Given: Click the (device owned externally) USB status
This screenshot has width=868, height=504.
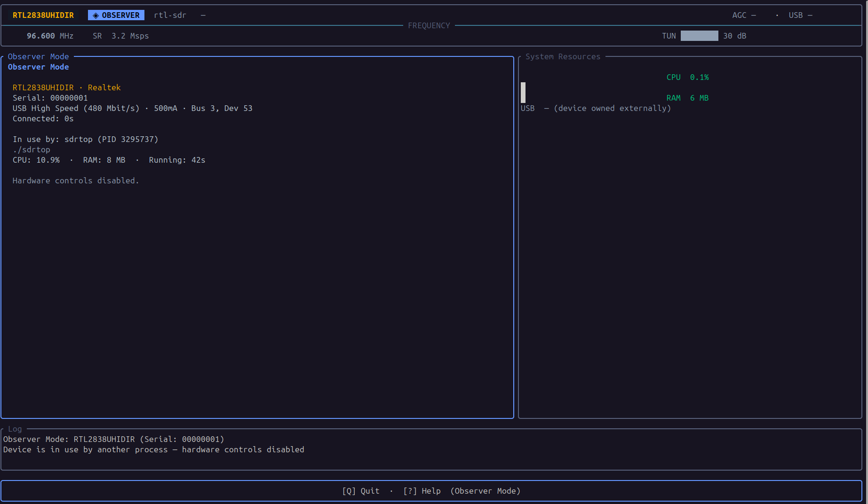Looking at the screenshot, I should coord(612,108).
